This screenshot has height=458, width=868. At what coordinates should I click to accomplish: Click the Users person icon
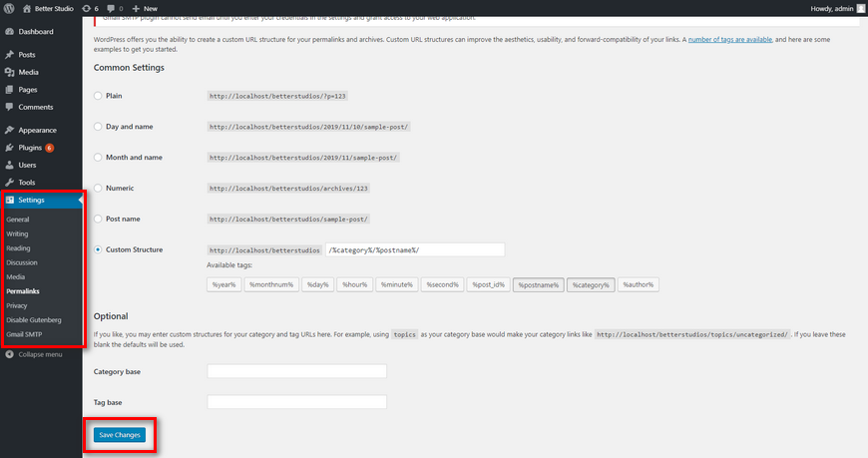point(9,165)
